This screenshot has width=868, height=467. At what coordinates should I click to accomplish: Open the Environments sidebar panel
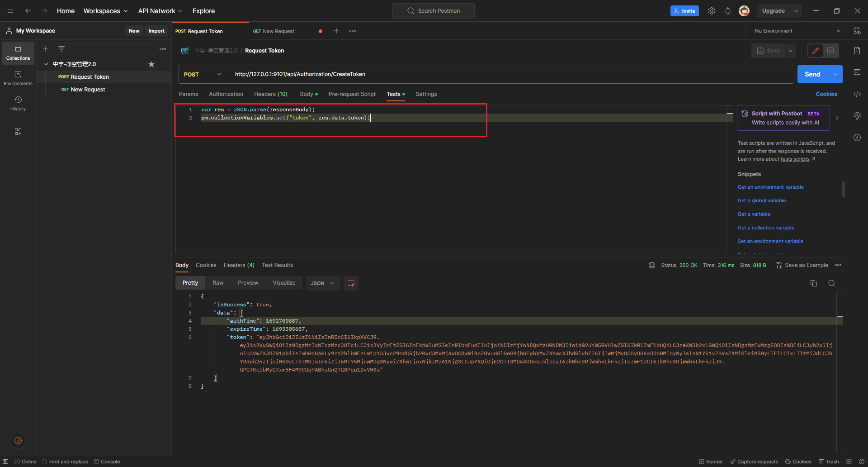(18, 78)
